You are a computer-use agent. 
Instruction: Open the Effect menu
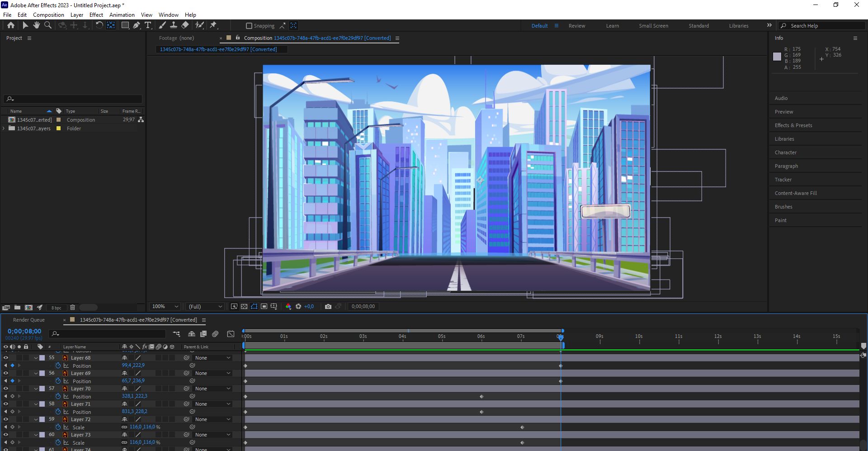96,14
